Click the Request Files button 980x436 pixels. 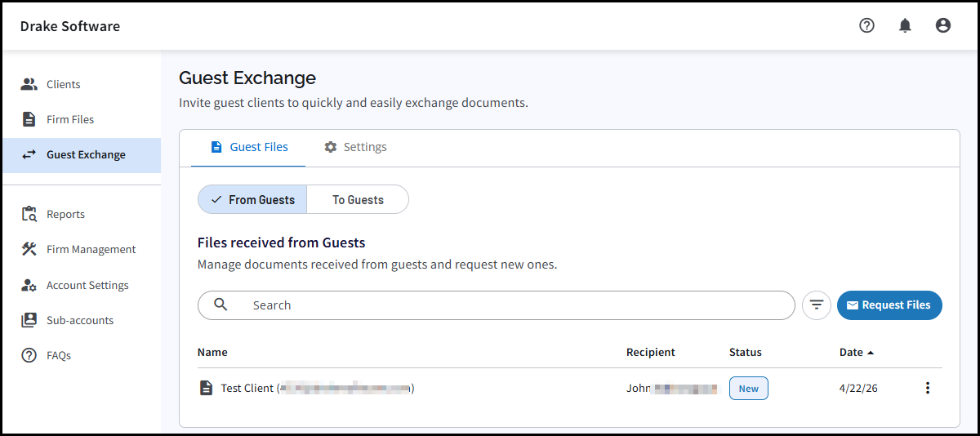tap(889, 305)
